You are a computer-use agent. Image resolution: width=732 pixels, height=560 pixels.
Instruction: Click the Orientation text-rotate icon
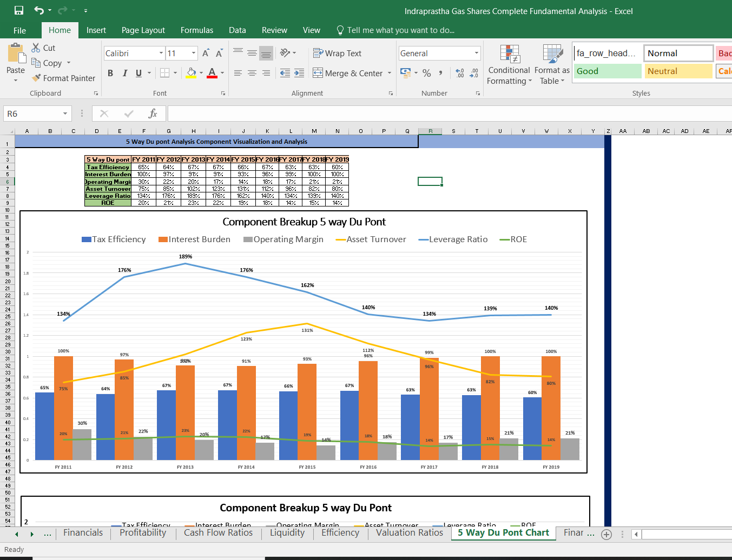click(x=285, y=53)
